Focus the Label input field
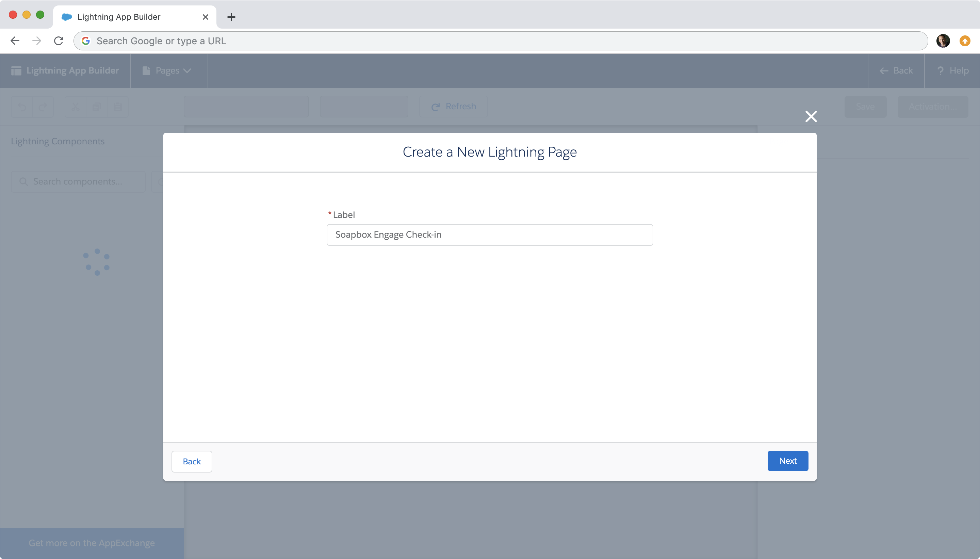 [x=490, y=235]
